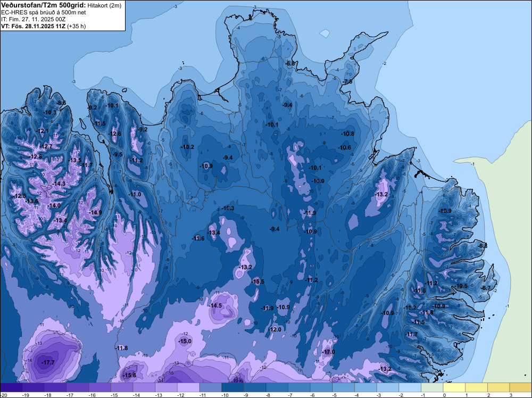Select the color bar swatch labeled -4

[x=365, y=387]
